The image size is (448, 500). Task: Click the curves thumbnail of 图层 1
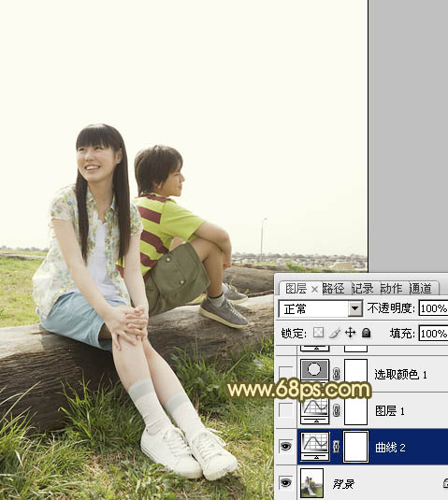click(314, 410)
